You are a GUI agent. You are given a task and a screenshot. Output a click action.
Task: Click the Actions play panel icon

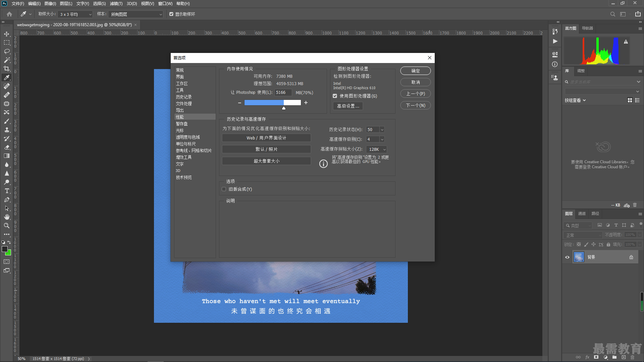click(555, 41)
